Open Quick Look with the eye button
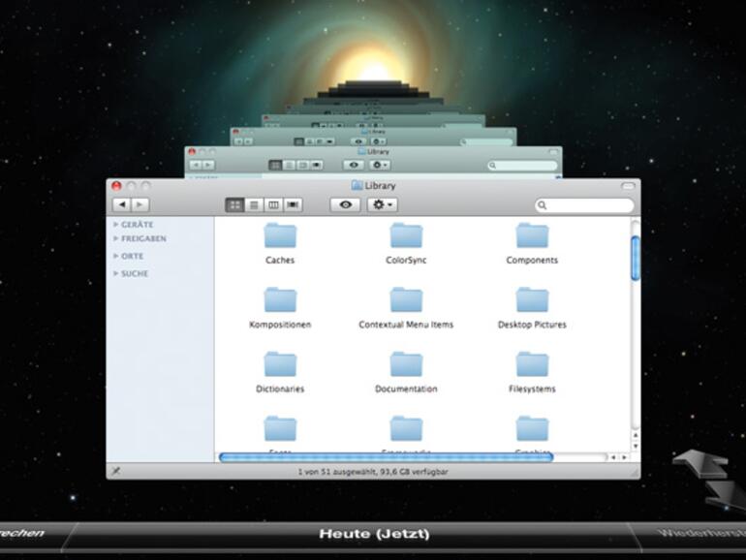The image size is (746, 560). 346,204
